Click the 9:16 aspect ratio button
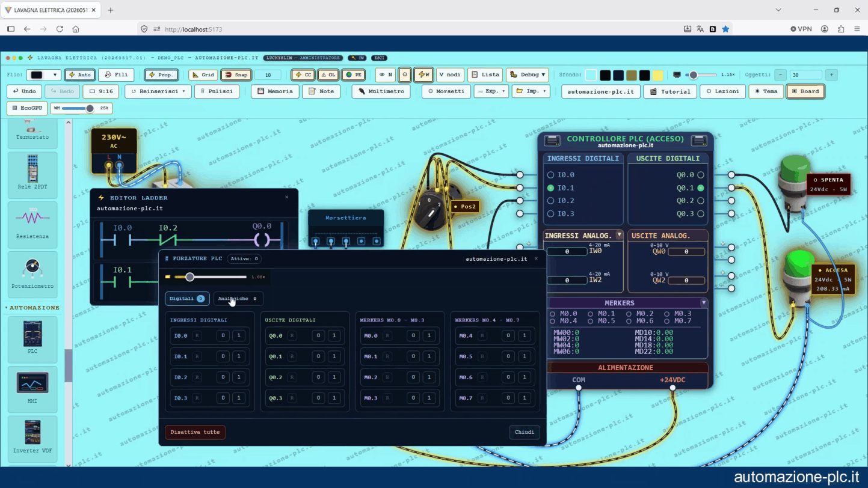 (101, 91)
